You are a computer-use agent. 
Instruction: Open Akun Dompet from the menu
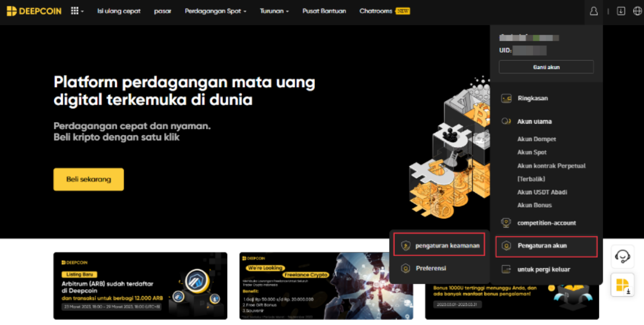click(537, 139)
